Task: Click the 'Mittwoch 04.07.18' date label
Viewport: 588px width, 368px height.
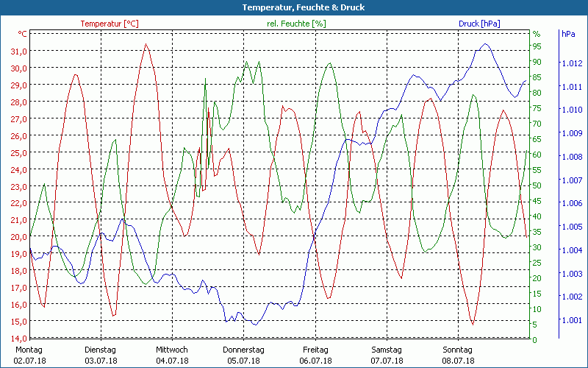Action: [x=172, y=355]
